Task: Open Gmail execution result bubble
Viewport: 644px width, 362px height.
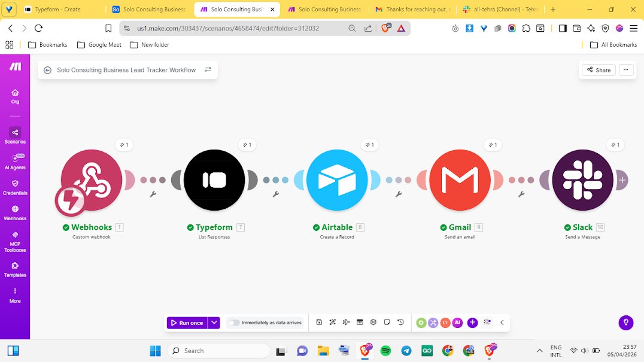Action: pos(493,144)
